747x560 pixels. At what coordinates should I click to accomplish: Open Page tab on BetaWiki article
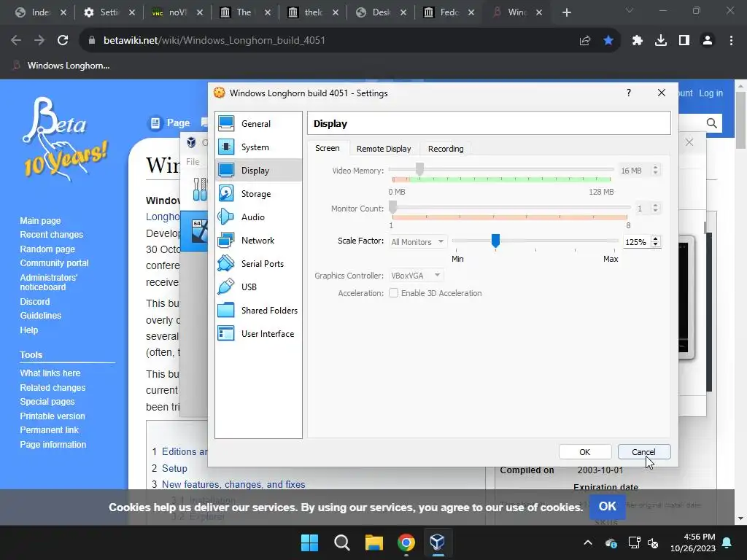pyautogui.click(x=170, y=122)
